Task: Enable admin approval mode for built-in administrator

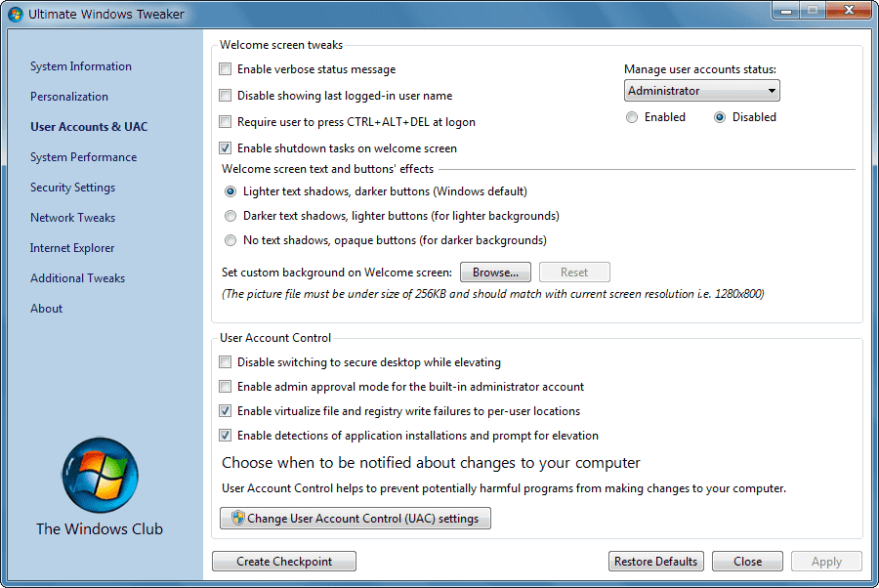Action: (225, 386)
